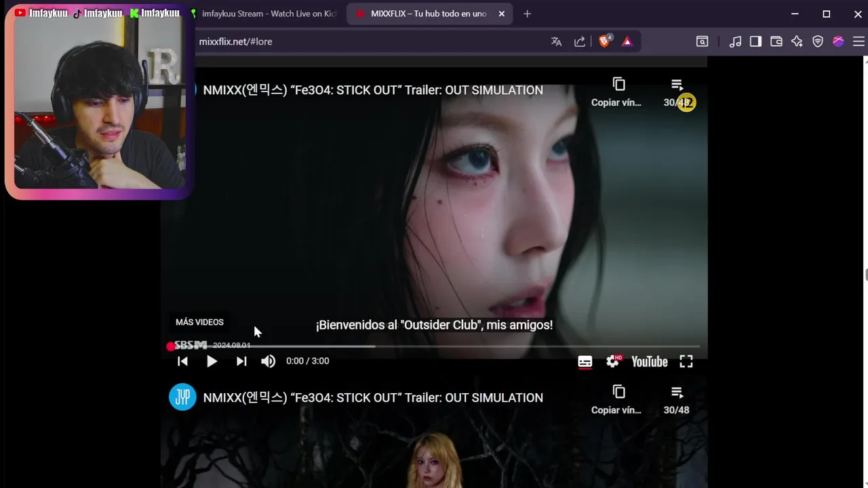Open the browser main hamburger menu
This screenshot has width=868, height=488.
(x=859, y=41)
